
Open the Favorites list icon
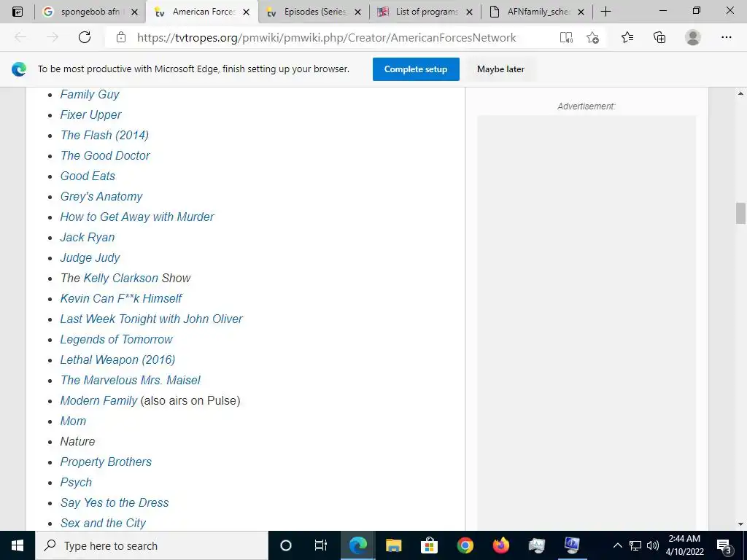tap(627, 37)
